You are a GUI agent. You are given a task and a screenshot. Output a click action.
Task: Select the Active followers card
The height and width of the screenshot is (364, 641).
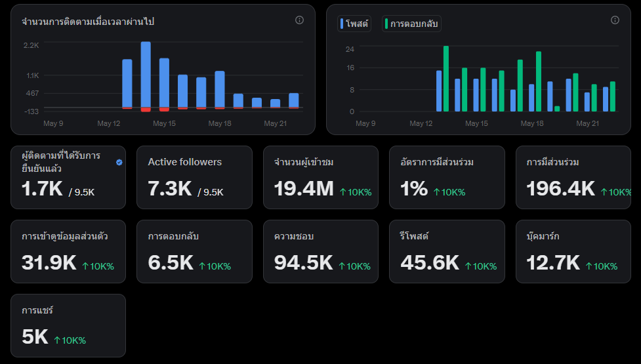(194, 177)
